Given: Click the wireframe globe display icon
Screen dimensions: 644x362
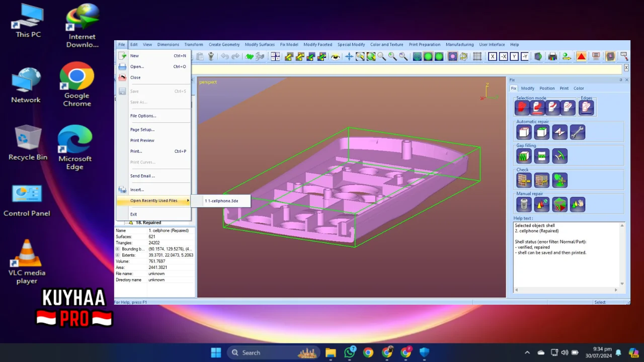Looking at the screenshot, I should (x=417, y=57).
